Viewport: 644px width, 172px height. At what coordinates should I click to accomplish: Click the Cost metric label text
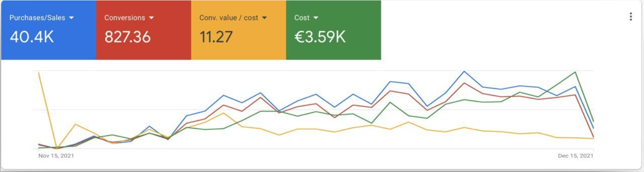302,18
